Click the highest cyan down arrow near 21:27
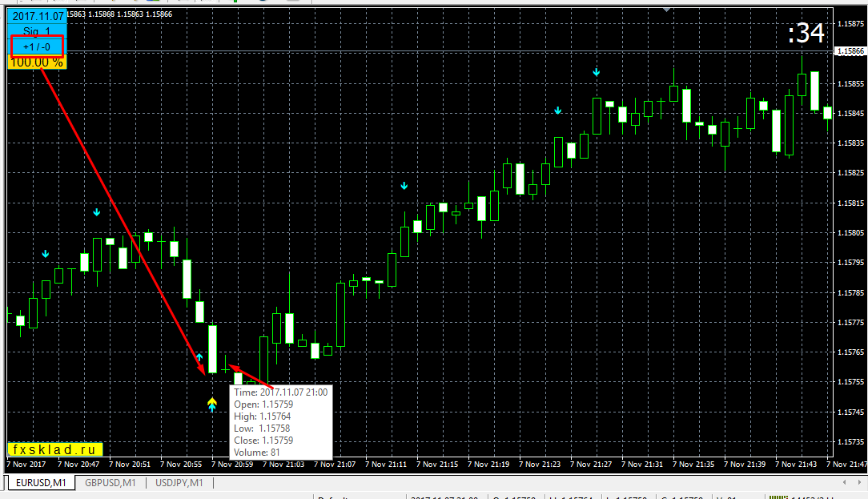This screenshot has height=499, width=868. coord(597,72)
